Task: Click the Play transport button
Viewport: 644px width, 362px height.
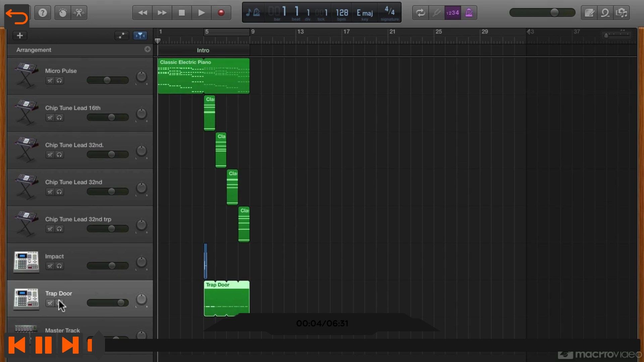Action: tap(201, 13)
